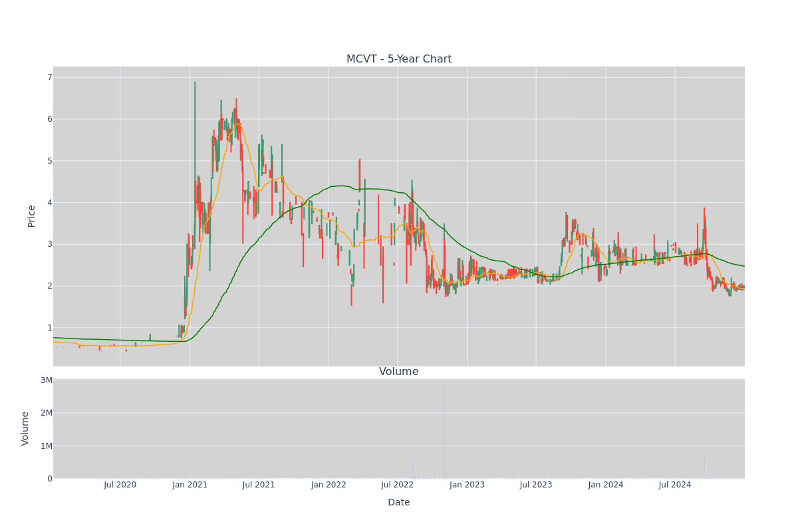The width and height of the screenshot is (798, 532).
Task: Click the price axis value 3
Action: tap(49, 244)
